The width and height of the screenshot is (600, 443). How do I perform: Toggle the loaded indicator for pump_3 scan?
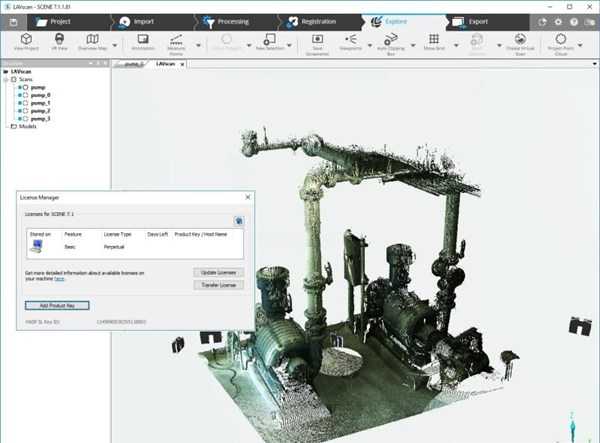(x=20, y=118)
